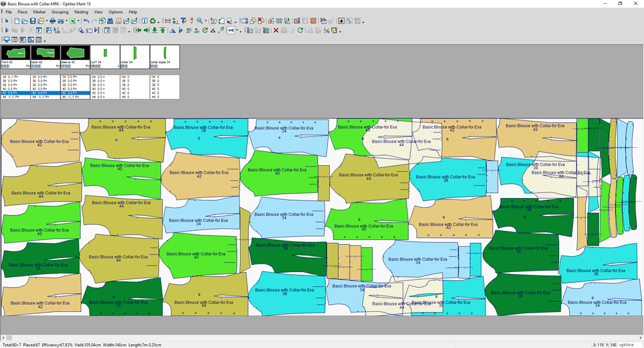The width and height of the screenshot is (644, 348).
Task: Click the Print icon in toolbar
Action: click(52, 21)
